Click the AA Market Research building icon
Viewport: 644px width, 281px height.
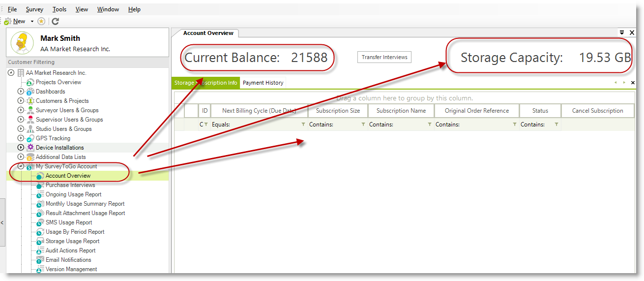(21, 73)
